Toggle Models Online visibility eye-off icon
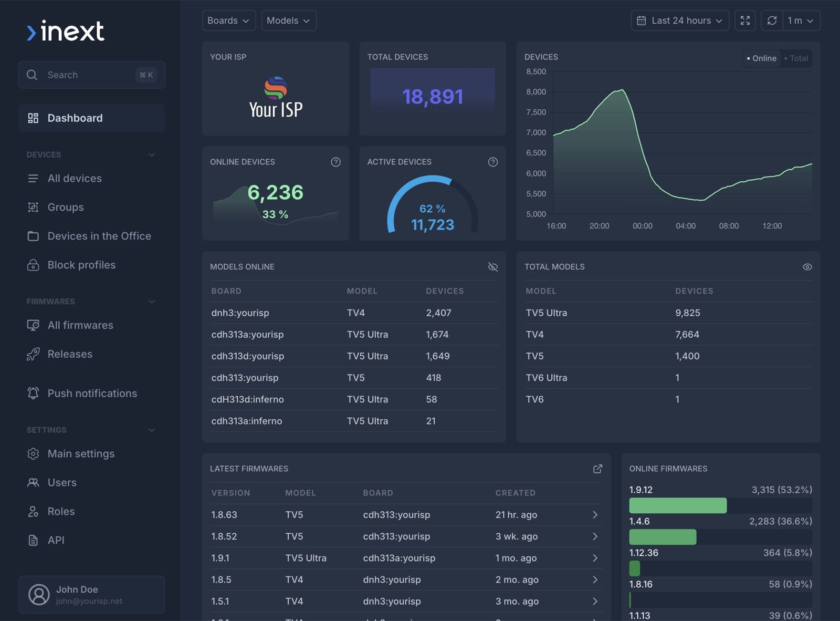 click(x=492, y=267)
